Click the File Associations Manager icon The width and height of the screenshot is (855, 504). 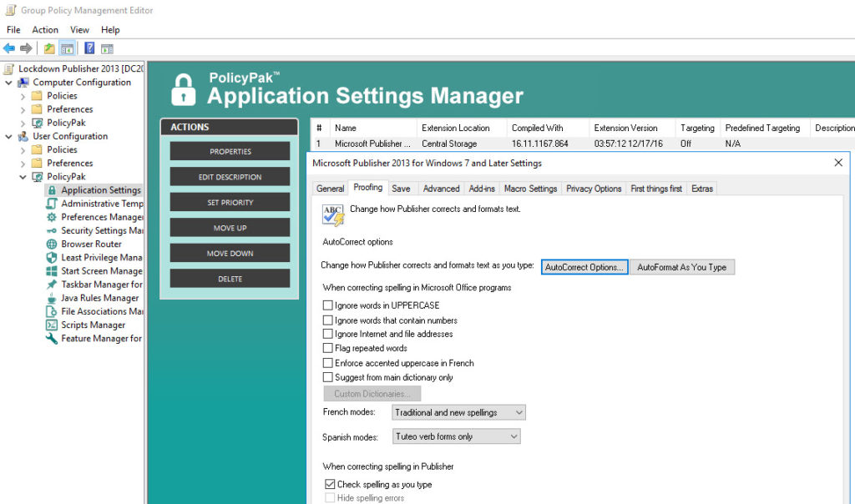coord(51,311)
